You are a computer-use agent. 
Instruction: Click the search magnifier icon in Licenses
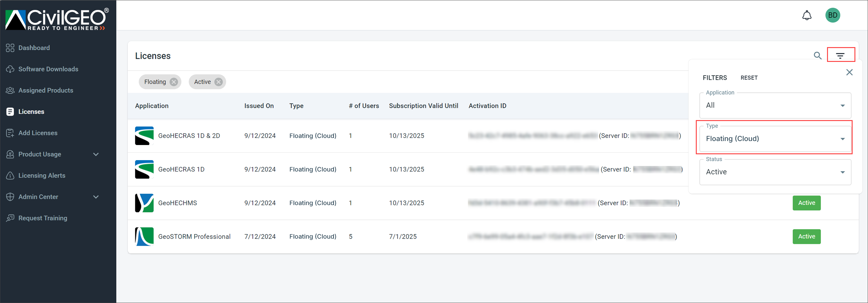click(x=817, y=56)
